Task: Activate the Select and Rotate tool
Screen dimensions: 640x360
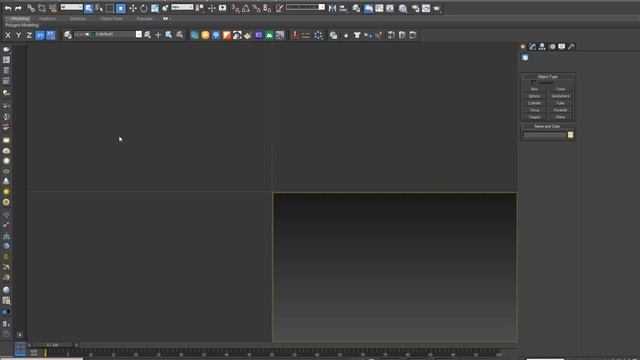Action: click(x=144, y=8)
